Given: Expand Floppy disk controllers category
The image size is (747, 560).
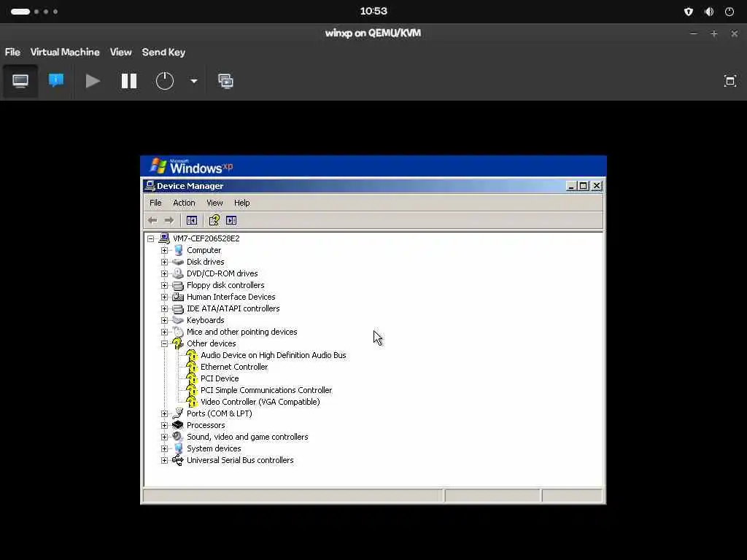Looking at the screenshot, I should (x=164, y=285).
